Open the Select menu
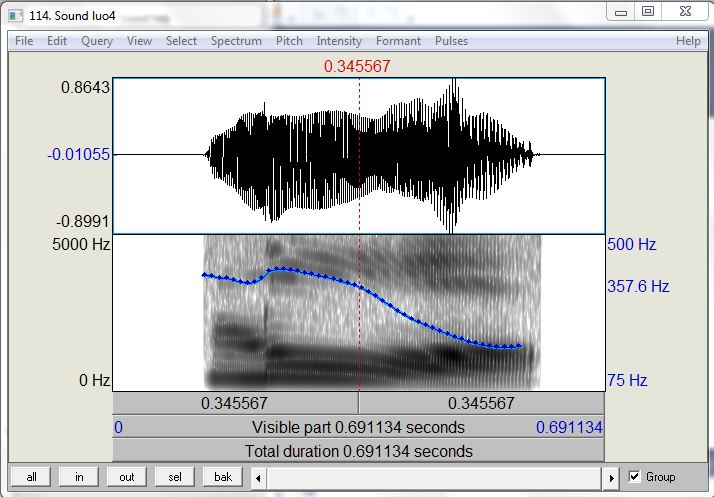The height and width of the screenshot is (497, 714). coord(181,41)
